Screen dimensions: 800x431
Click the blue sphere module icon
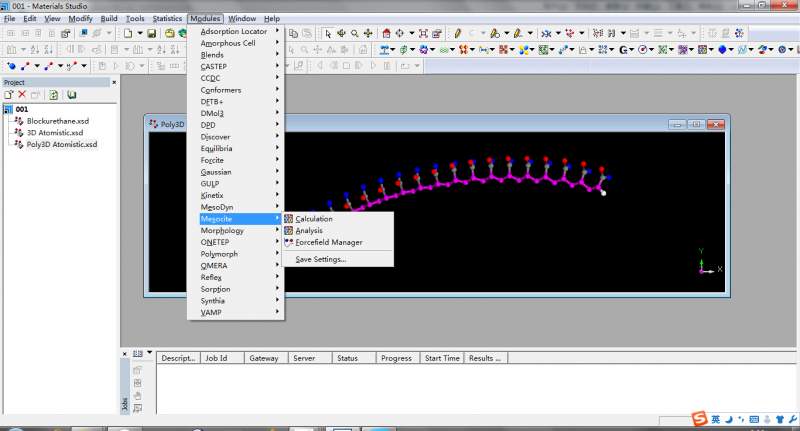pyautogui.click(x=722, y=49)
